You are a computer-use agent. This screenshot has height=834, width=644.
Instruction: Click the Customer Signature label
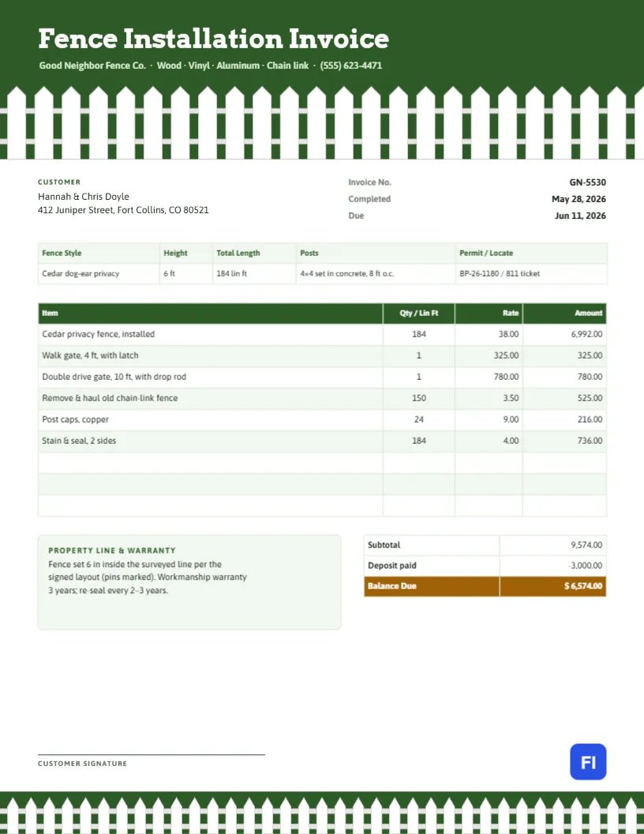(82, 763)
